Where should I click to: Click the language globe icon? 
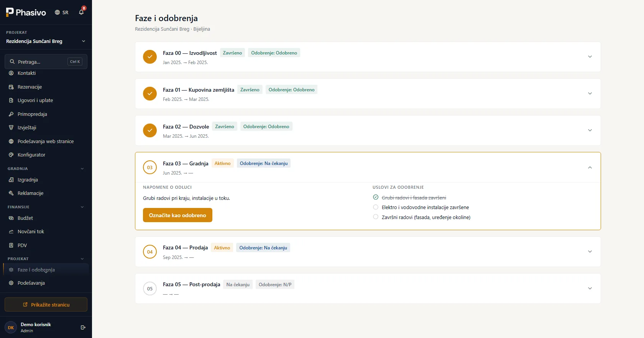click(58, 12)
